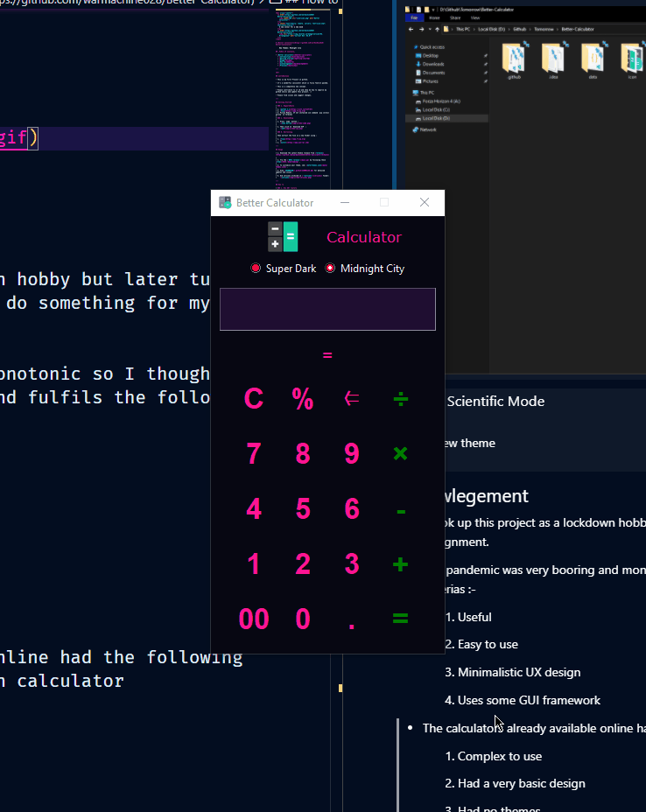646x812 pixels.
Task: Open the recent locations dropdown in File Explorer
Action: [429, 30]
